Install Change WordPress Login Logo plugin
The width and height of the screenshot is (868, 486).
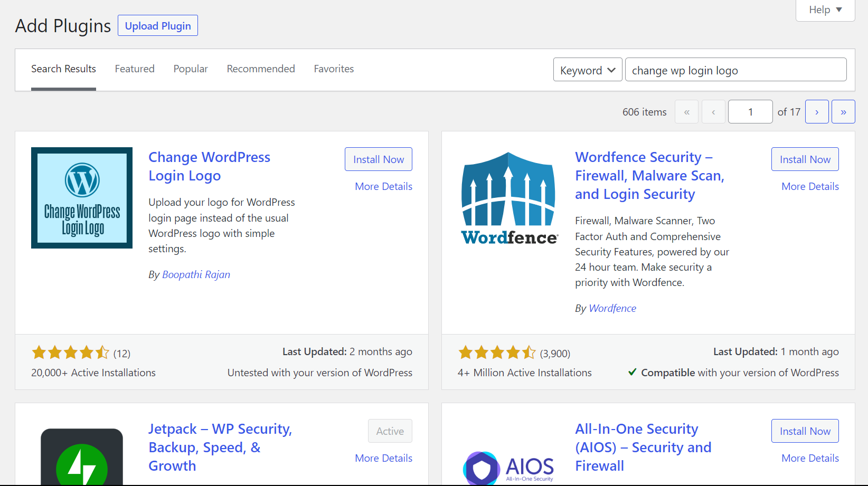point(379,159)
